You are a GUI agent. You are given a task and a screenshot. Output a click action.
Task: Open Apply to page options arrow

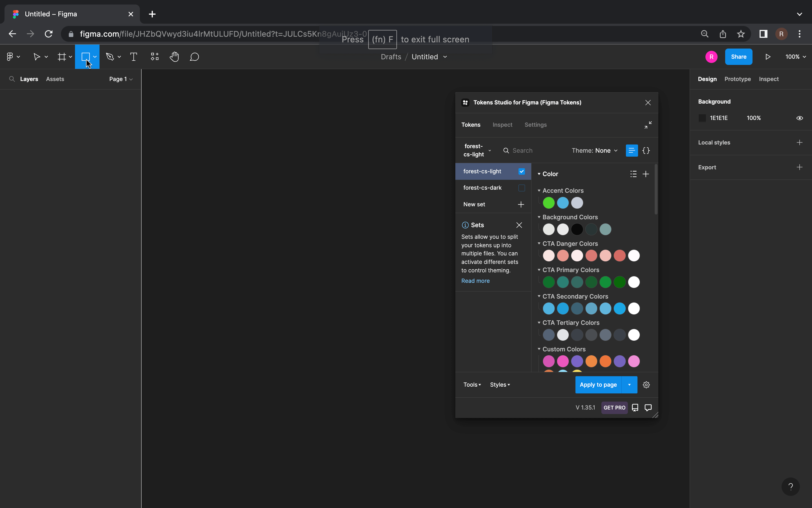(630, 385)
